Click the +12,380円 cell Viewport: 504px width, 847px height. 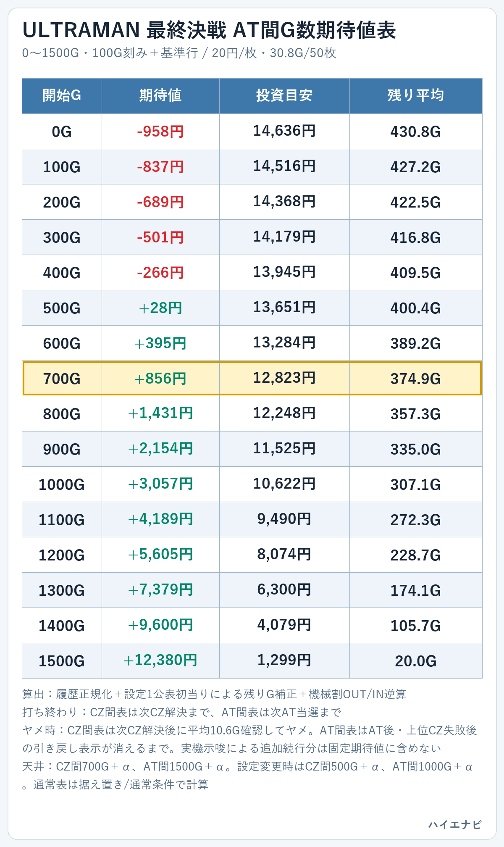160,661
